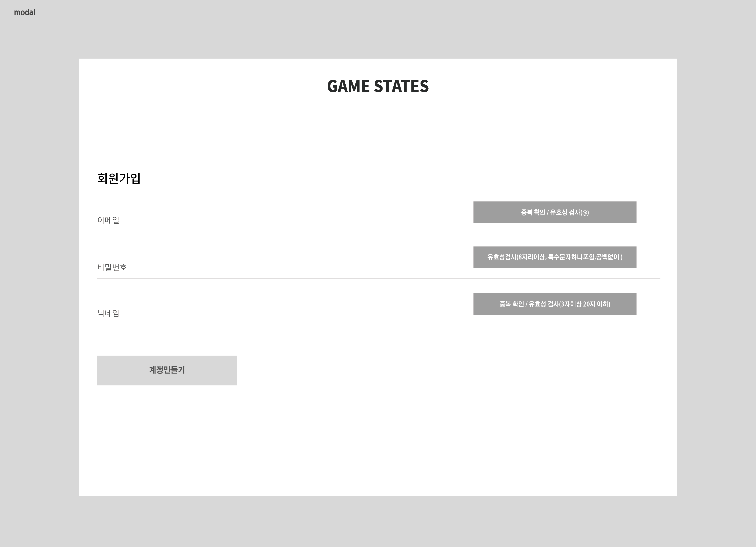Click the 중복 확인 (3자이상 20자 이하) button
The height and width of the screenshot is (547, 756).
(x=555, y=304)
